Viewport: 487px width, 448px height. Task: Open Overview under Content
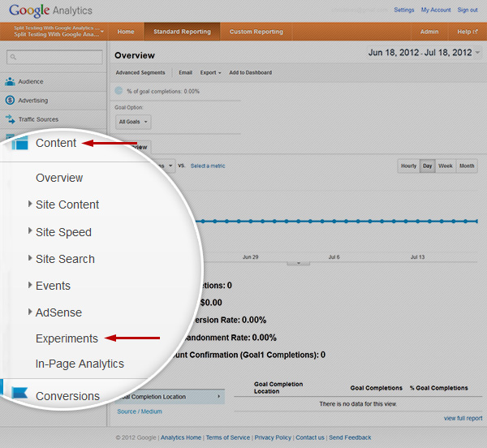[x=59, y=178]
